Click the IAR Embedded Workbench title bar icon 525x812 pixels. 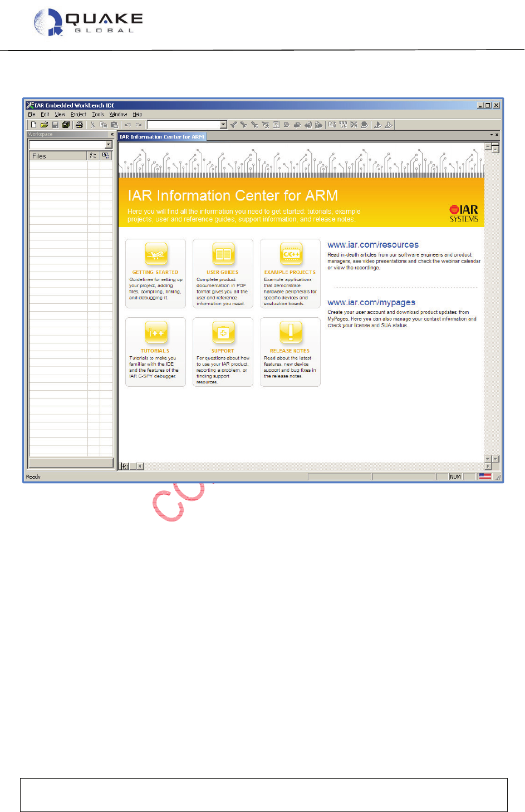30,105
